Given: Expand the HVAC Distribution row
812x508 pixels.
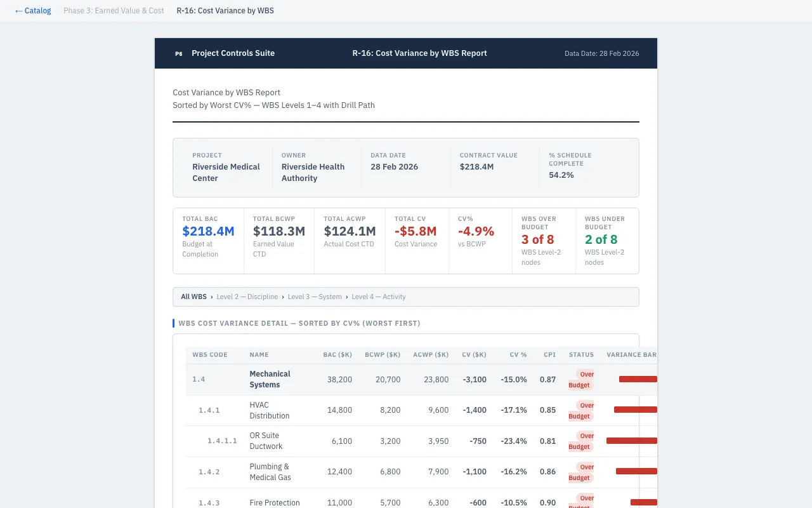Looking at the screenshot, I should (269, 410).
